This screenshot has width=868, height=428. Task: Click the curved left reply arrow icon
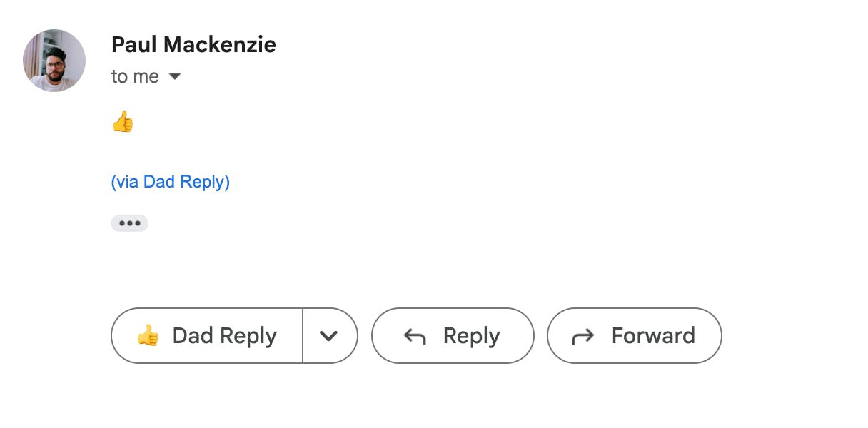(x=415, y=336)
